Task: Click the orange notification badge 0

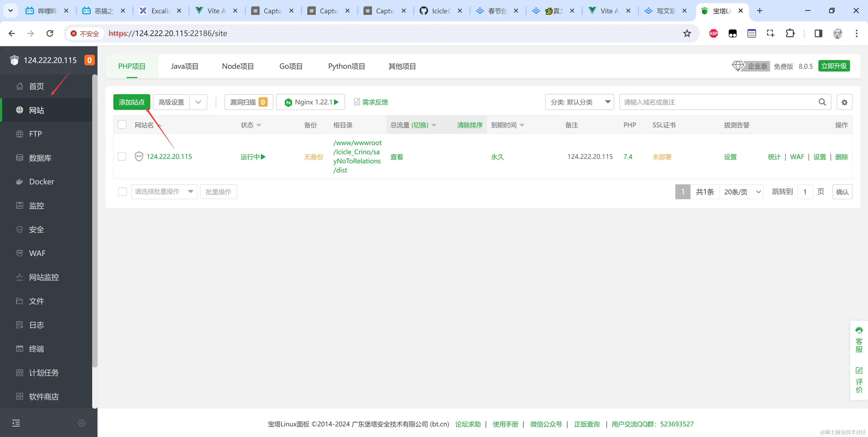Action: pos(89,60)
